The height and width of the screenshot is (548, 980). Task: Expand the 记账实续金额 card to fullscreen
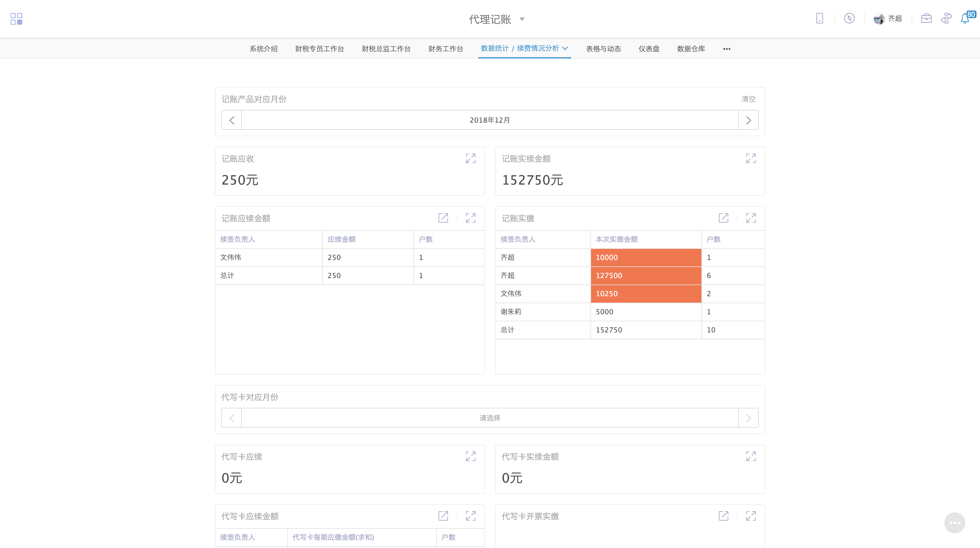point(751,158)
